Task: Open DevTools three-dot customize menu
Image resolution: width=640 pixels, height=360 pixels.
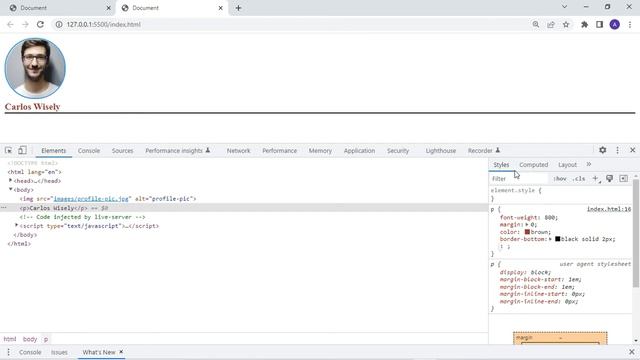Action: [617, 150]
